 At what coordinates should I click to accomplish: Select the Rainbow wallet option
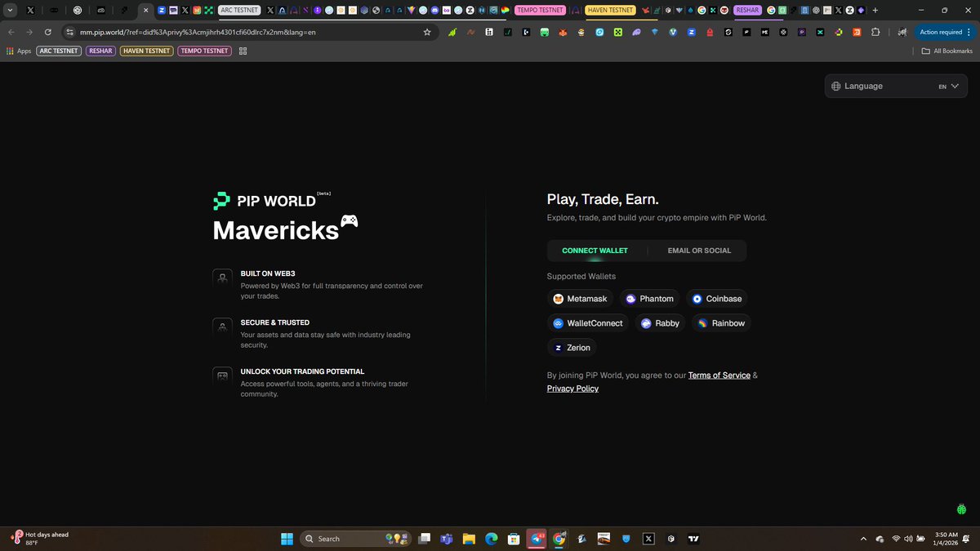721,323
